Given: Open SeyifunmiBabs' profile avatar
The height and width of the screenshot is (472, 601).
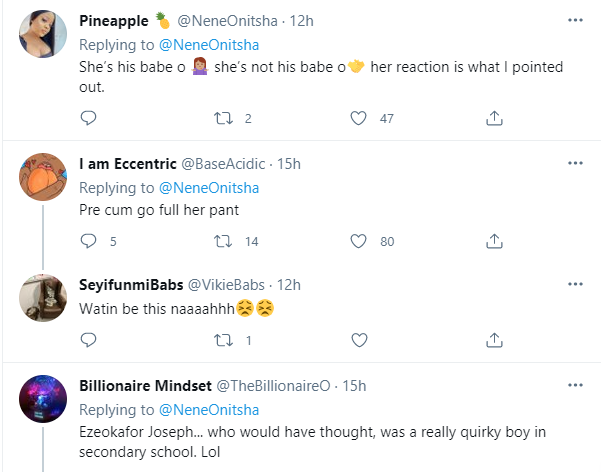Looking at the screenshot, I should tap(43, 300).
